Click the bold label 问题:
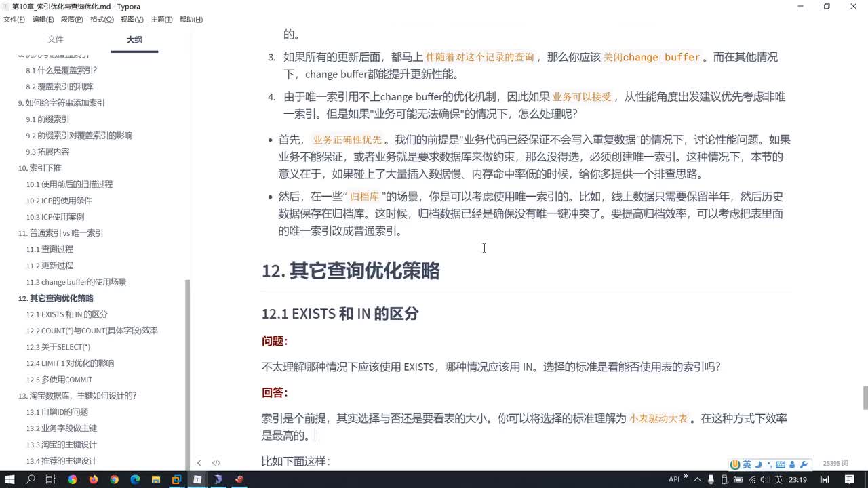The image size is (868, 488). pos(275,342)
